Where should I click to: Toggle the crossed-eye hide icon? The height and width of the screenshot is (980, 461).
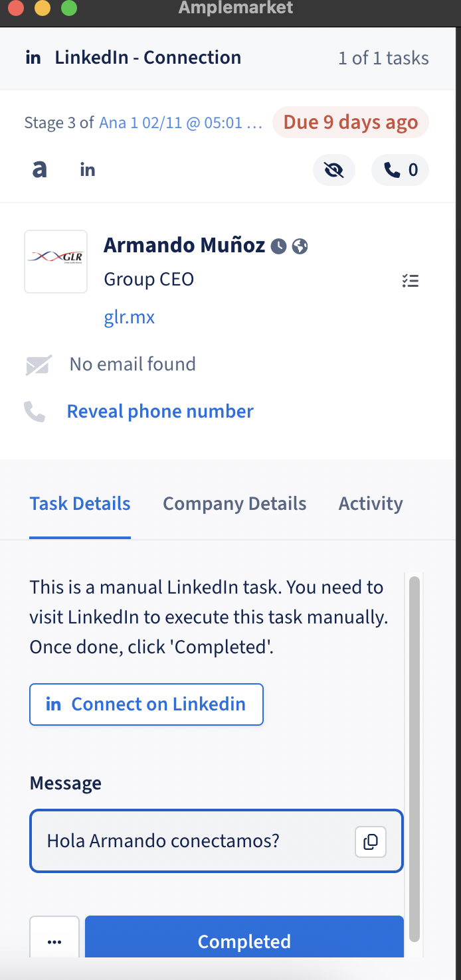[334, 171]
